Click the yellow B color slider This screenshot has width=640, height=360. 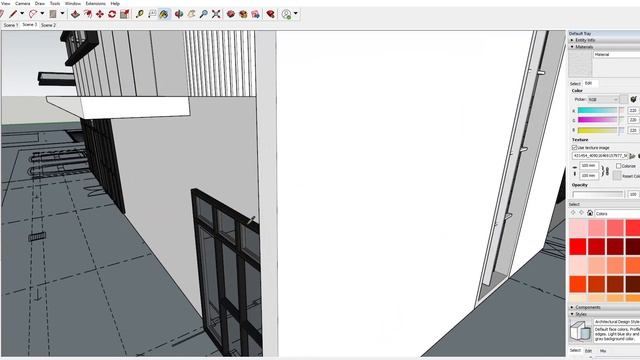point(597,130)
